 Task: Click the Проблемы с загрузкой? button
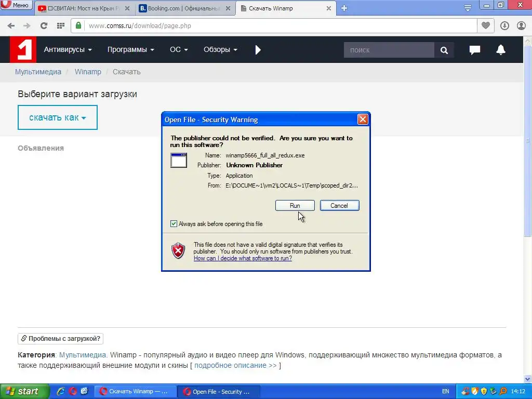(x=60, y=338)
